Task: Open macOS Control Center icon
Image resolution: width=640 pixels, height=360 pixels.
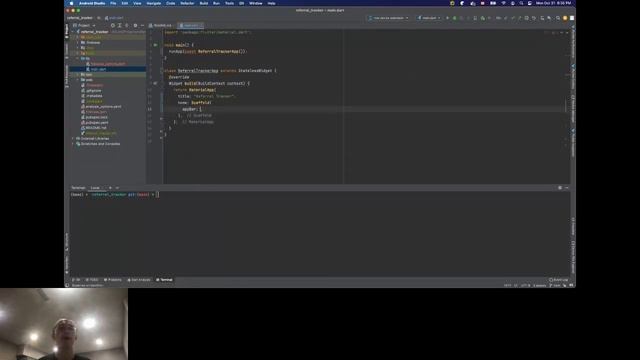Action: point(529,3)
